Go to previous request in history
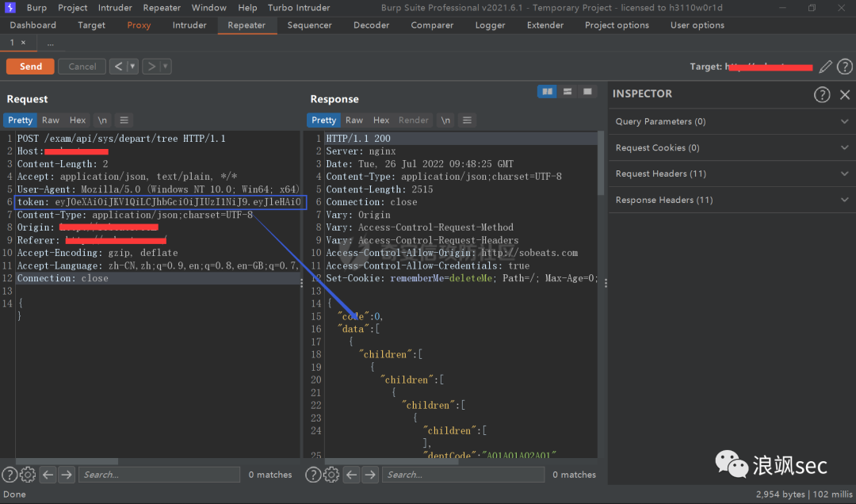The image size is (856, 504). pyautogui.click(x=118, y=66)
